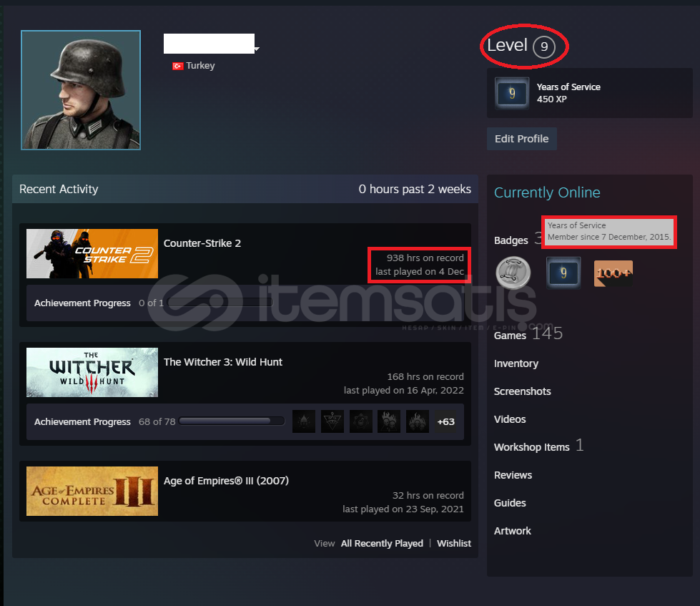Click the 168 hrs on record text

click(x=425, y=376)
